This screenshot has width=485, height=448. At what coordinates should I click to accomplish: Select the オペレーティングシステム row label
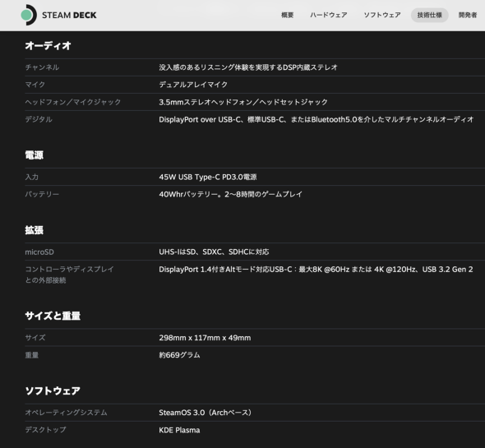point(66,413)
